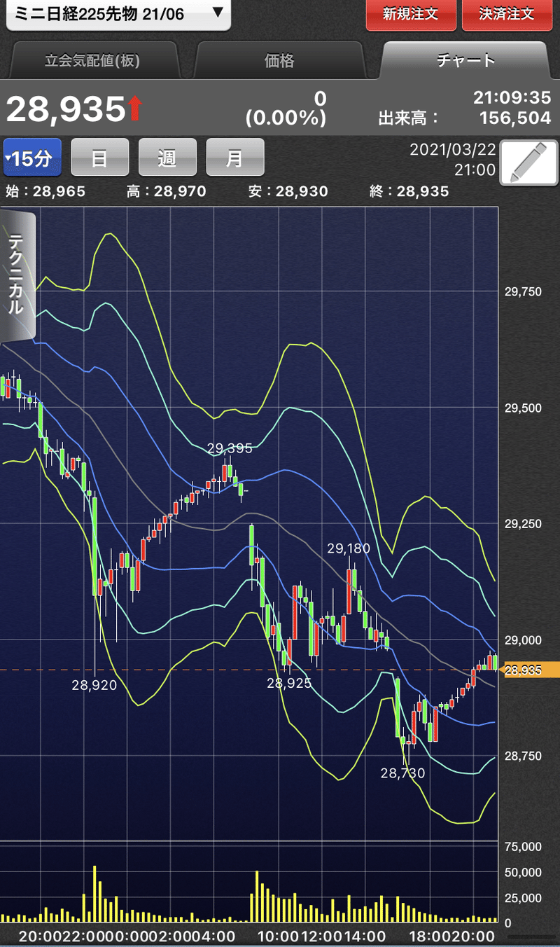
Task: Expand the テクニカル side panel
Action: tap(16, 275)
